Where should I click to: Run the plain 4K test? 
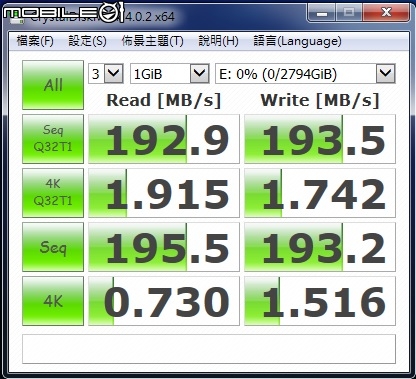tap(53, 301)
